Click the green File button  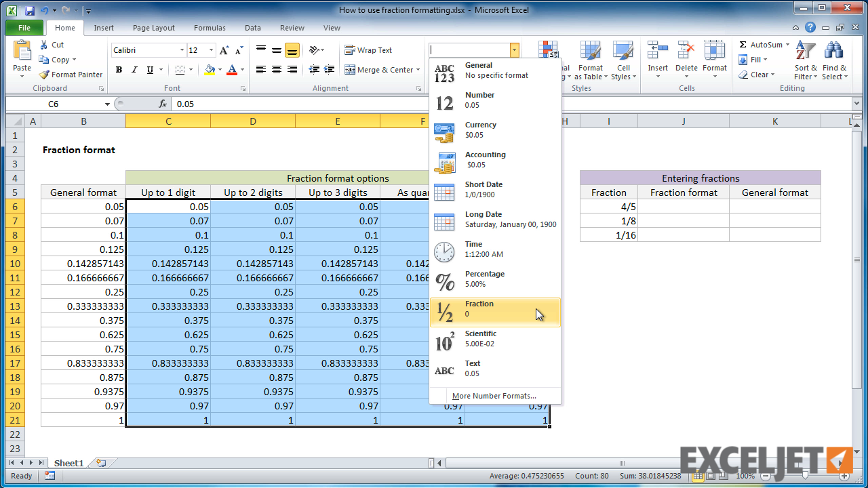point(24,28)
